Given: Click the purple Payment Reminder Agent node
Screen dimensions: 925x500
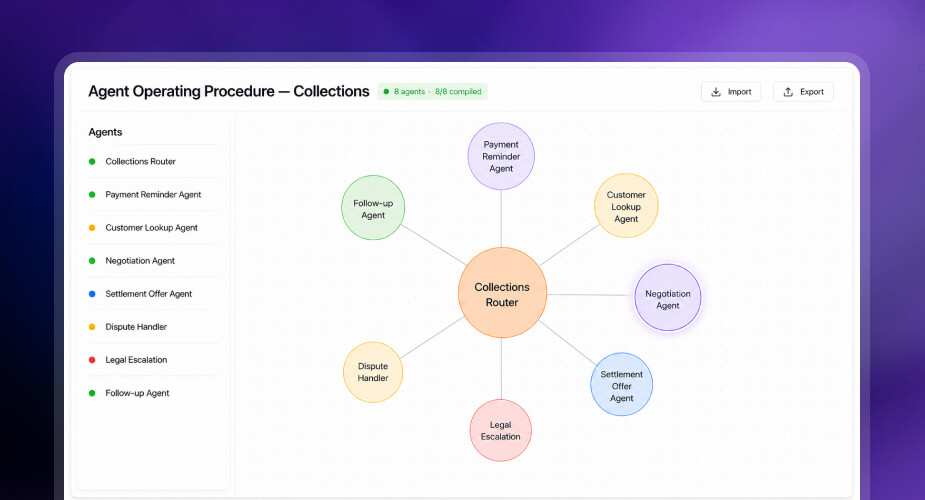Looking at the screenshot, I should point(501,156).
